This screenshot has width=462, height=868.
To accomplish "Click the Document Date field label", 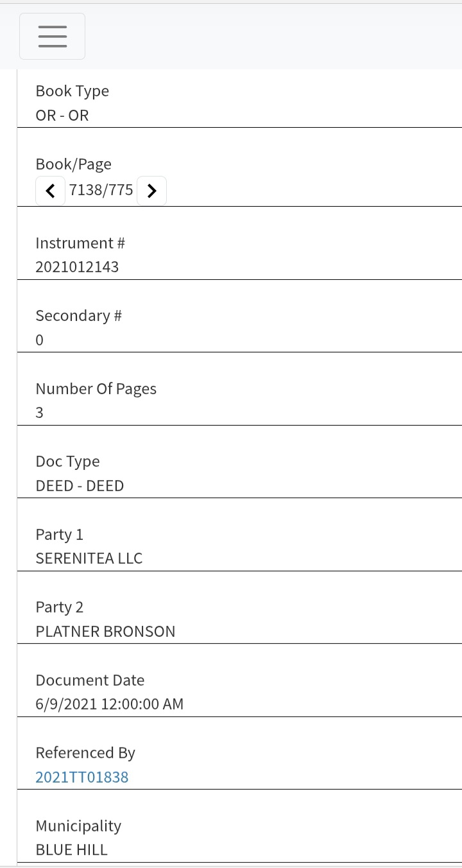I will pos(90,681).
